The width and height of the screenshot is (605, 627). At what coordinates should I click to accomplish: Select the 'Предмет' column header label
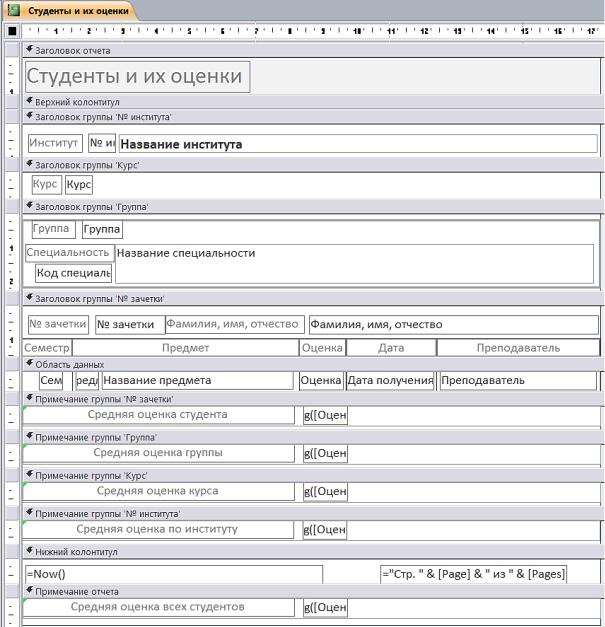coord(186,348)
